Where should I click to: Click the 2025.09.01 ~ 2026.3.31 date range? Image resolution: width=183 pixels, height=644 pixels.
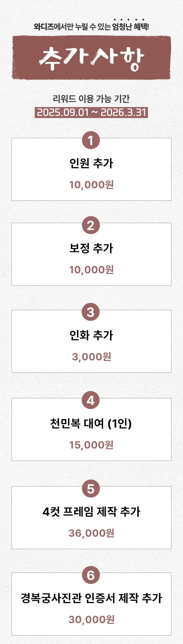[91, 112]
